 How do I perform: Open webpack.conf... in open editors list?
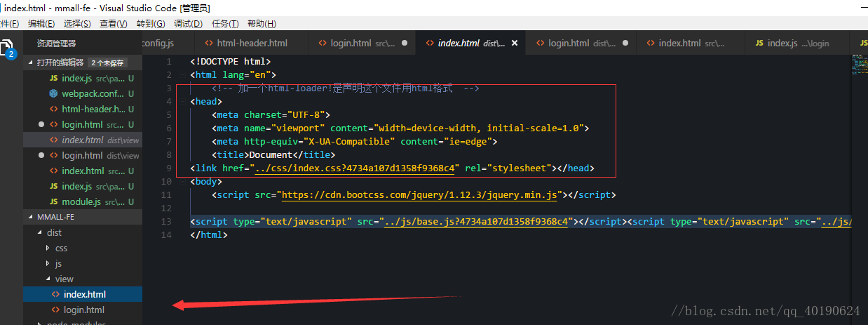[83, 93]
